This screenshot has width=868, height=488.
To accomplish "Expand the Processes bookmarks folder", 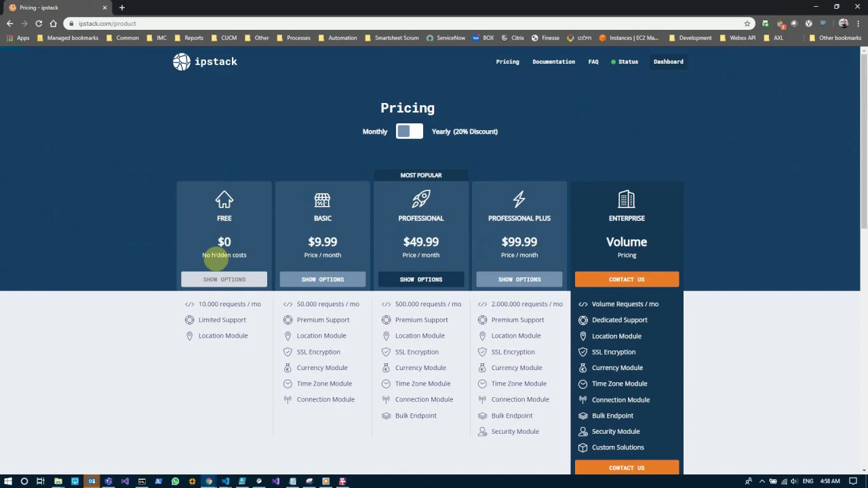I will 293,38.
